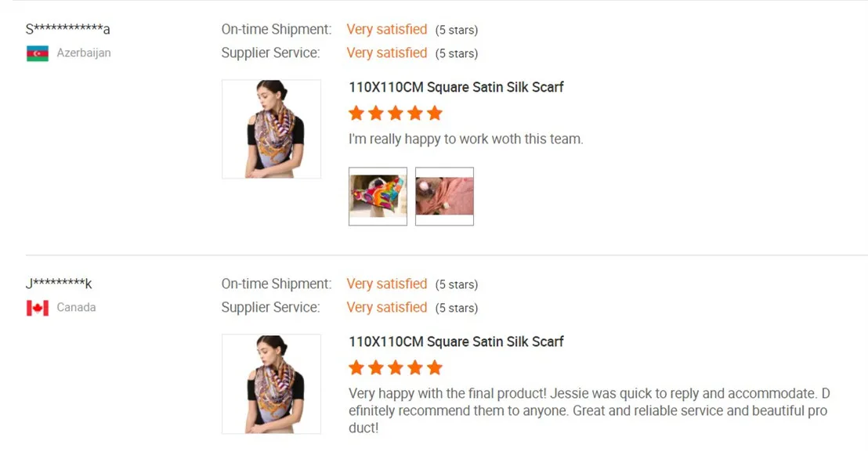Click the Canada reviewer's On-time Shipment "Very satisfied"
The width and height of the screenshot is (868, 455).
coord(386,284)
